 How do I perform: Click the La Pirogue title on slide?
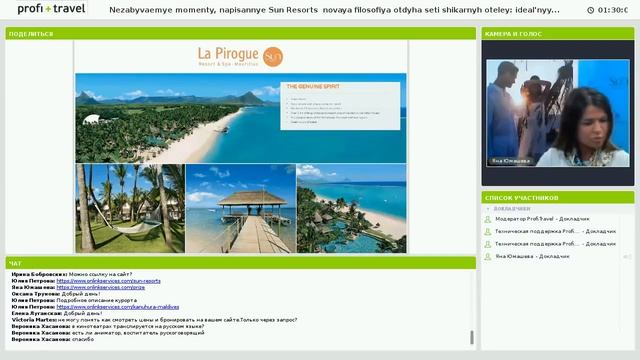tap(228, 54)
